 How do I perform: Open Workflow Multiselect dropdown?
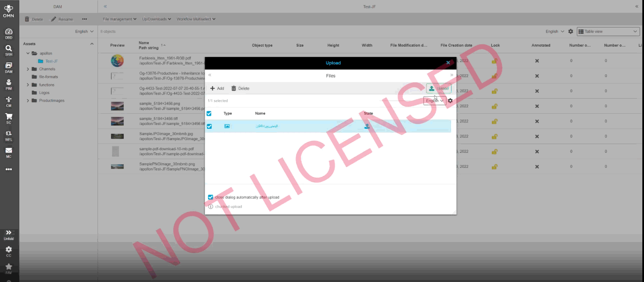pos(196,19)
